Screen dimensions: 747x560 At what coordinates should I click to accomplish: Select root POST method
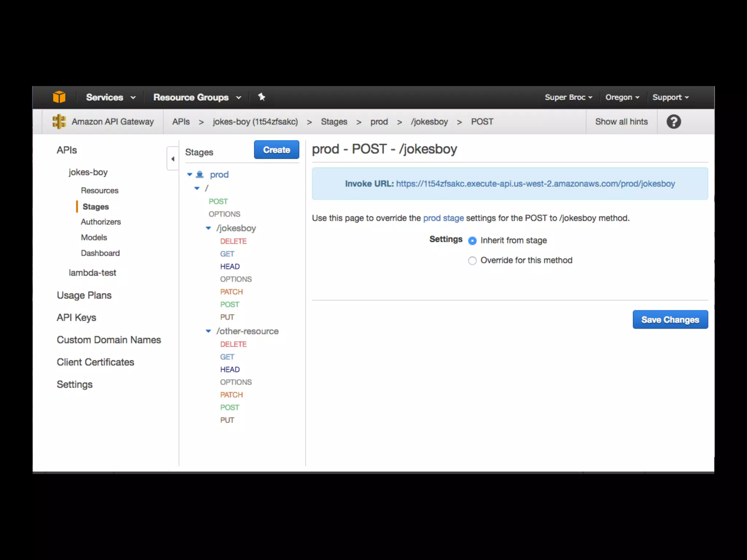[218, 202]
